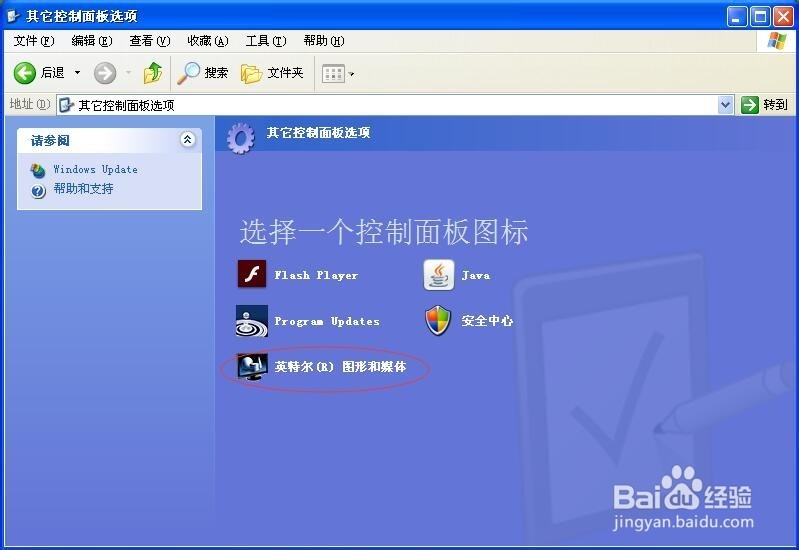Open the Flash Player control panel icon
The image size is (799, 550).
pos(252,274)
